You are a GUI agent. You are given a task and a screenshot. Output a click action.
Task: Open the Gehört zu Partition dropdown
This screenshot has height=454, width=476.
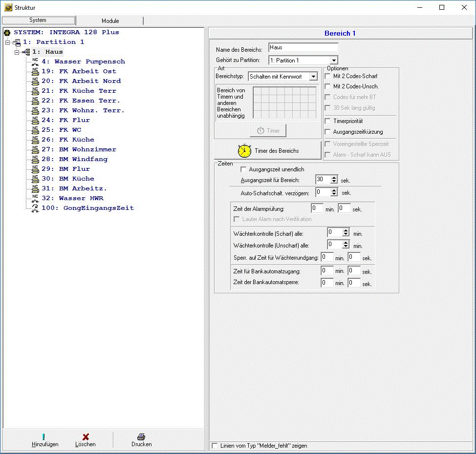pos(334,61)
